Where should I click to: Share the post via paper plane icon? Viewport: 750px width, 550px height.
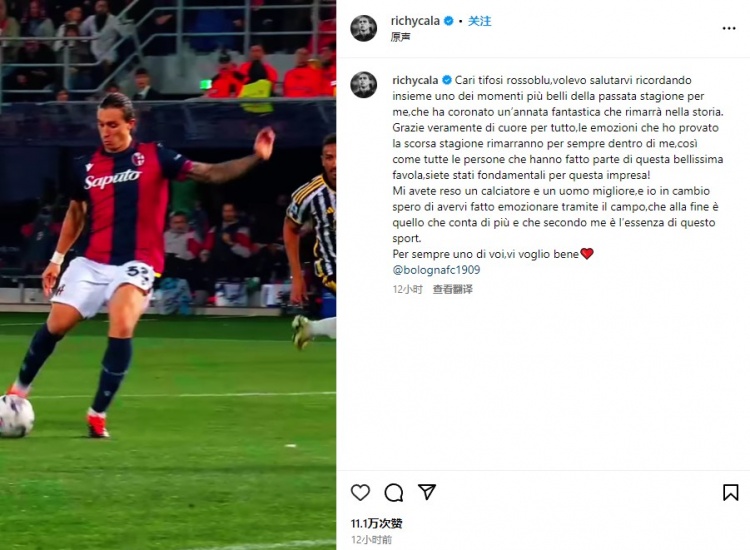pyautogui.click(x=427, y=492)
